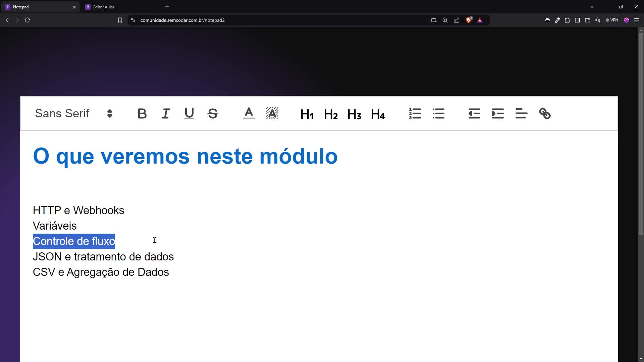Screen dimensions: 644x362
Task: Apply Heading 3 style
Action: click(x=354, y=114)
